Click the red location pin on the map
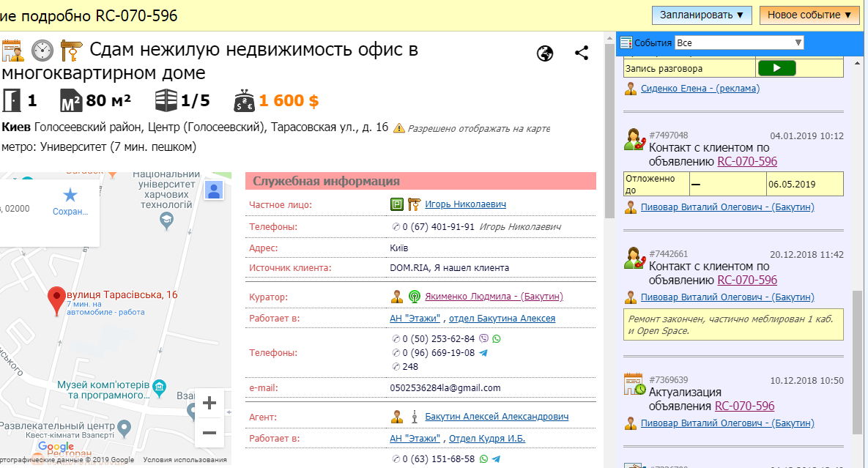868x468 pixels. pos(56,300)
